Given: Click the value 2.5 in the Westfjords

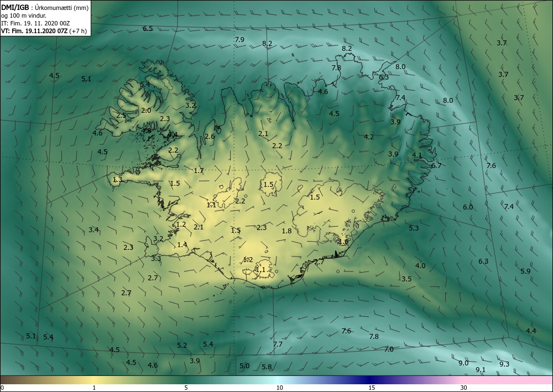Looking at the screenshot, I should tap(121, 116).
